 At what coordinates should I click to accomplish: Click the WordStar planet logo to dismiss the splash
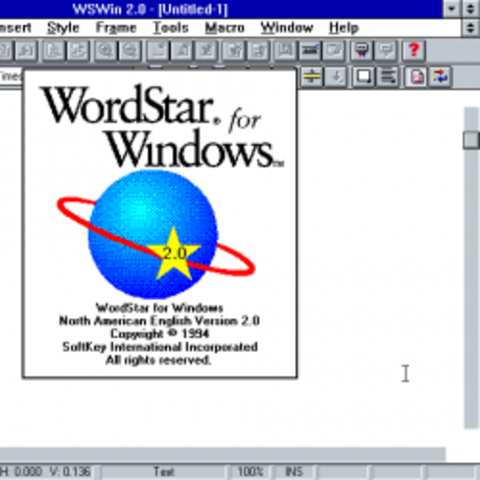click(156, 234)
